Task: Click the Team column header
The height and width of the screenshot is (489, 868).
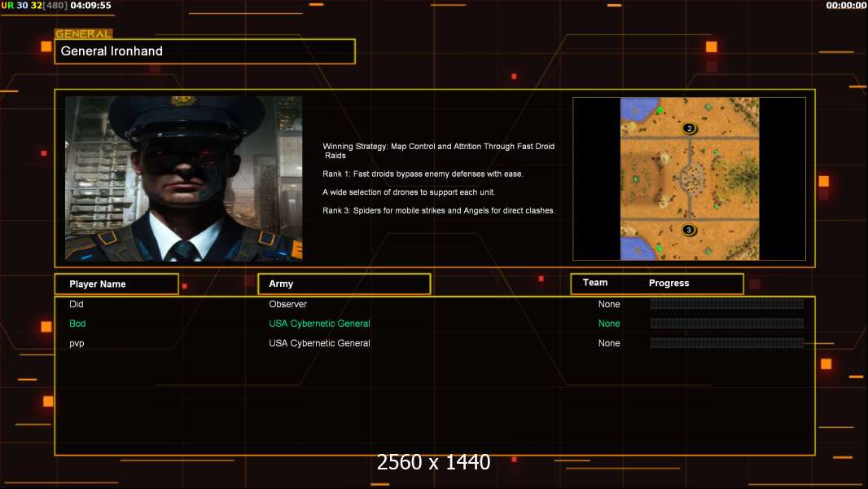Action: click(x=595, y=283)
